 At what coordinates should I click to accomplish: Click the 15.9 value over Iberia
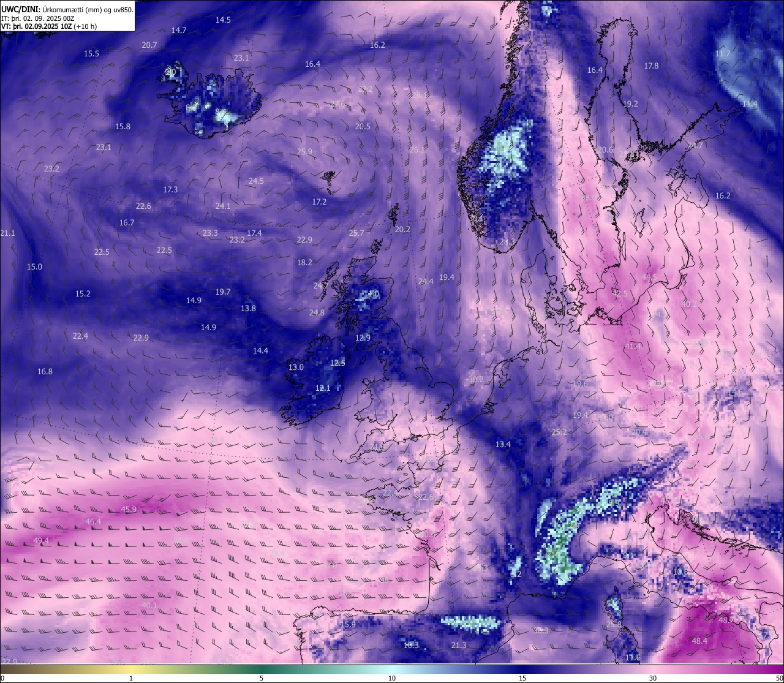(348, 624)
